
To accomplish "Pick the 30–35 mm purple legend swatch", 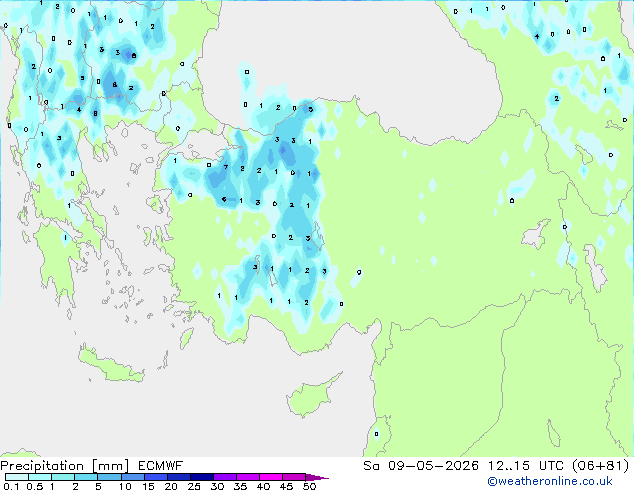I will point(224,477).
